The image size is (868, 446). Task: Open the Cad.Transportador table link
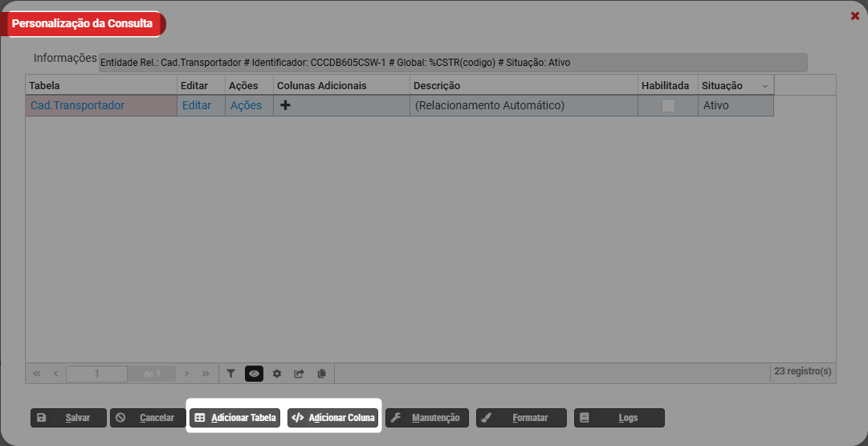tap(77, 105)
